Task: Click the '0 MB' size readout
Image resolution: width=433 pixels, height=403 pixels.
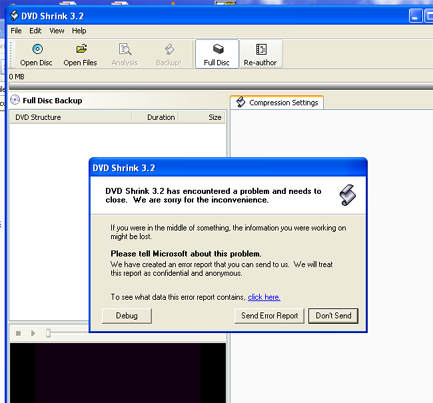Action: [17, 77]
